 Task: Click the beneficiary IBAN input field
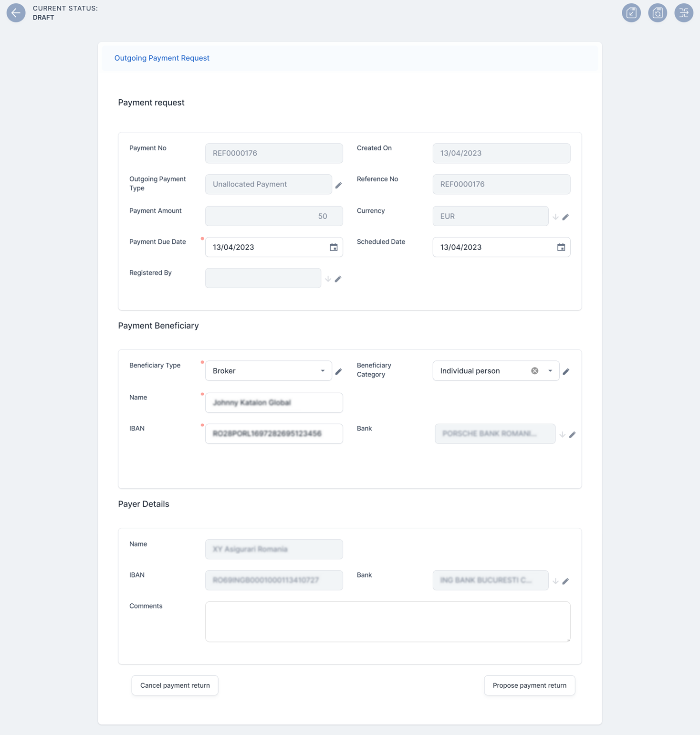[274, 434]
